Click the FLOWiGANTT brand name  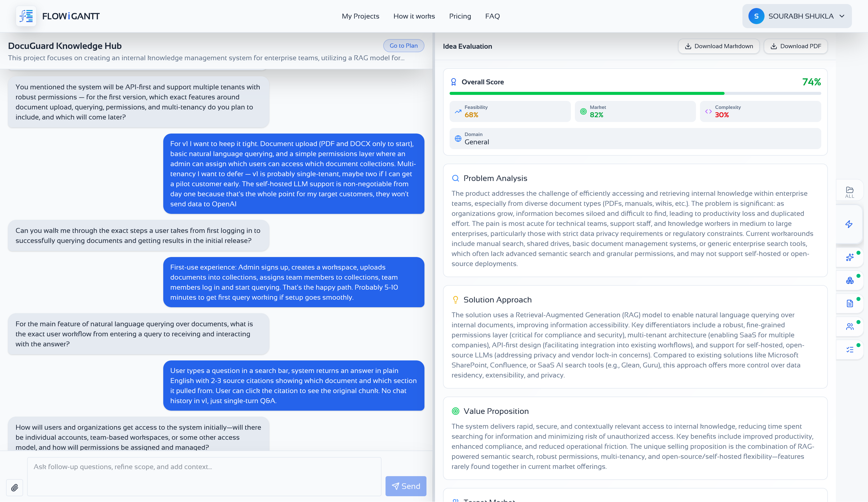(x=71, y=16)
